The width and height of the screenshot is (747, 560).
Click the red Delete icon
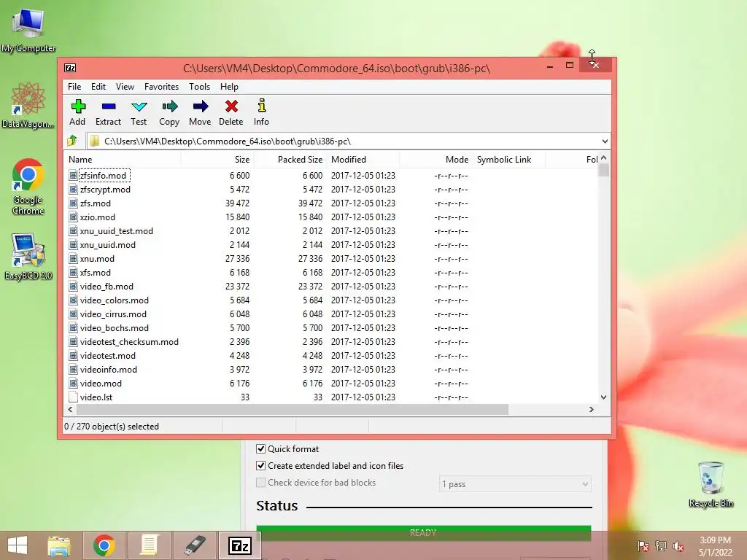[x=231, y=106]
